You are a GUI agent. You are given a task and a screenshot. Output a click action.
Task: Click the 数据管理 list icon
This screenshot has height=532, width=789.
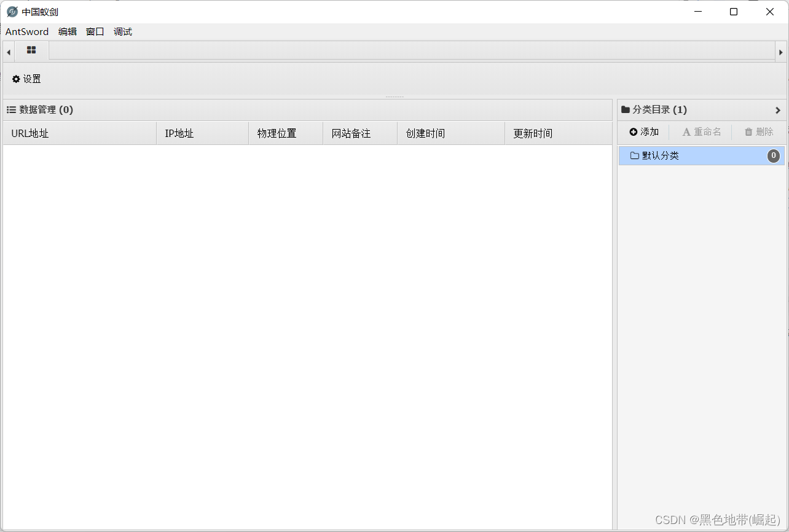11,110
